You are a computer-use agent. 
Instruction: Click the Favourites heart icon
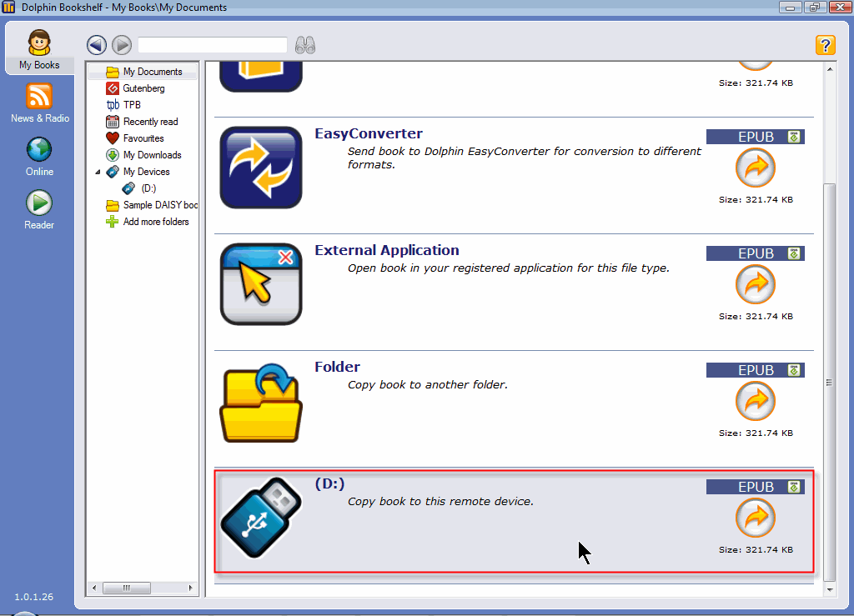click(113, 138)
